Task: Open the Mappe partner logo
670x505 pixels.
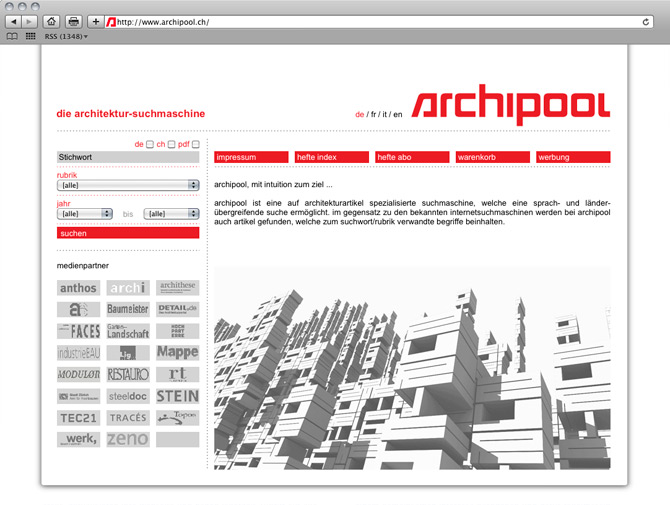Action: (x=177, y=353)
